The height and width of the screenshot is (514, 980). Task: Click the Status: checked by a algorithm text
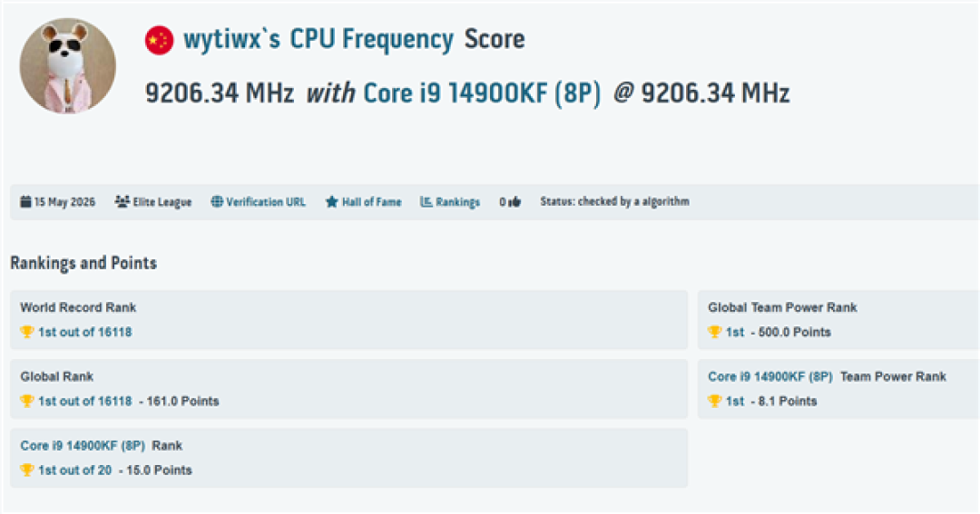point(615,202)
